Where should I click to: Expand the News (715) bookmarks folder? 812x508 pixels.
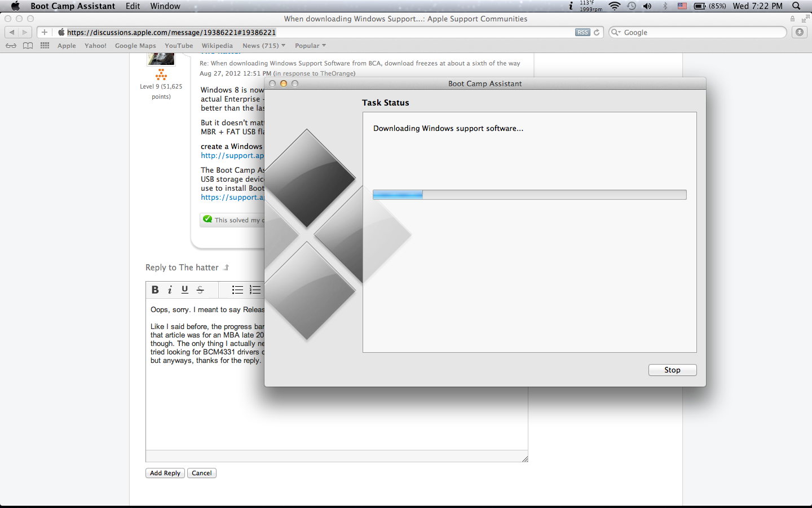(x=264, y=46)
